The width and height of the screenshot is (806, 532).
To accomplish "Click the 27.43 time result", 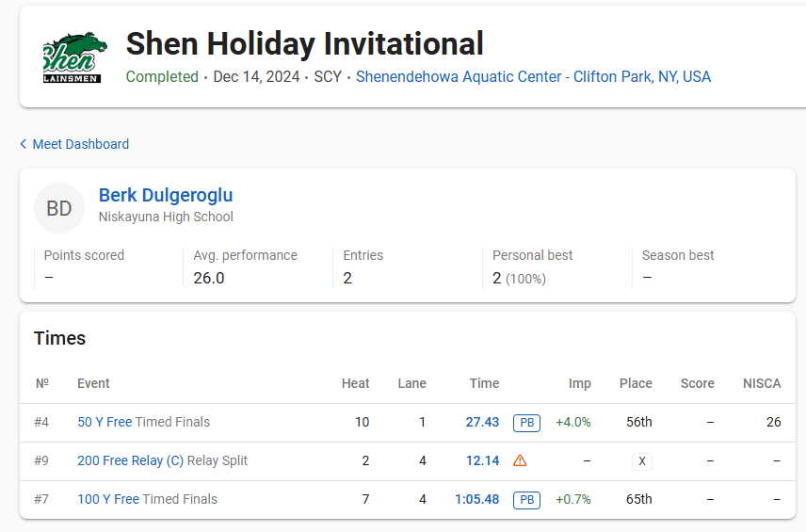I will (x=482, y=423).
